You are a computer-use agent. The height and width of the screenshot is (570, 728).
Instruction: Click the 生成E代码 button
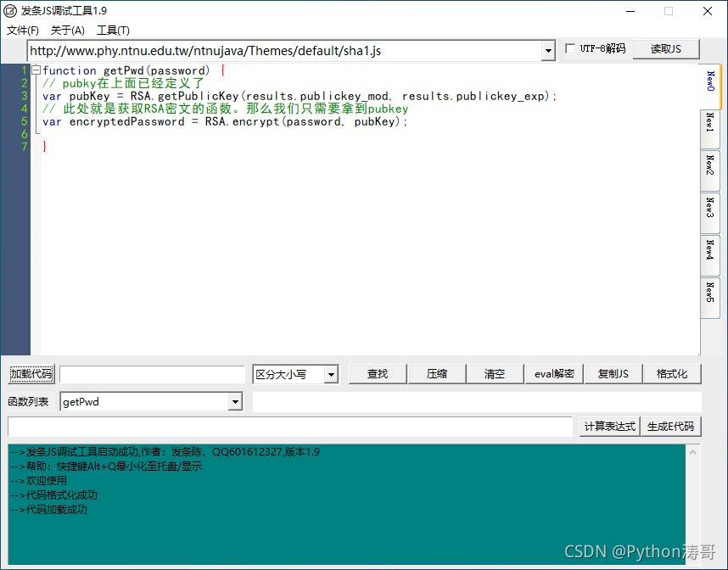670,427
